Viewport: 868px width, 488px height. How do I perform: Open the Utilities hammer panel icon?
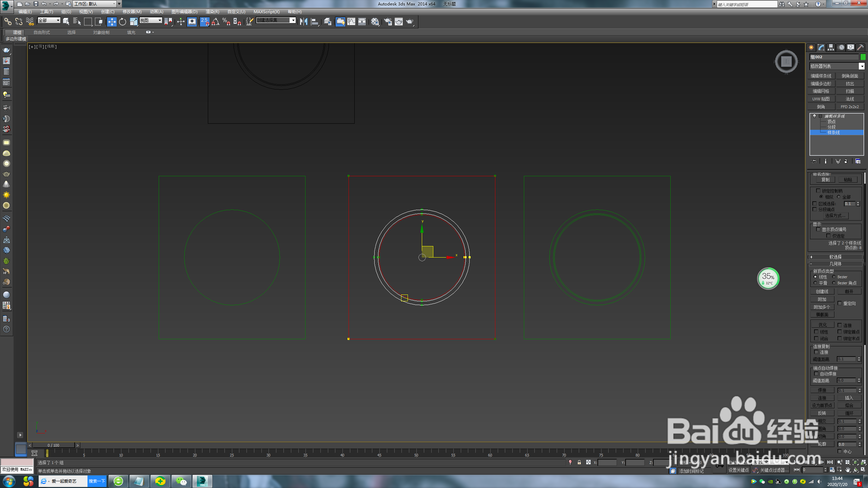[860, 47]
